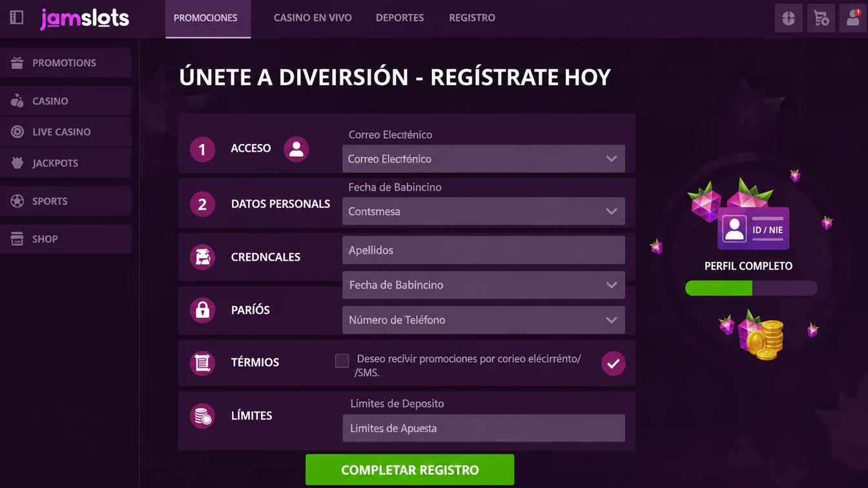Click the Deseo recivir promociones text
Image resolution: width=868 pixels, height=488 pixels.
pyautogui.click(x=468, y=365)
